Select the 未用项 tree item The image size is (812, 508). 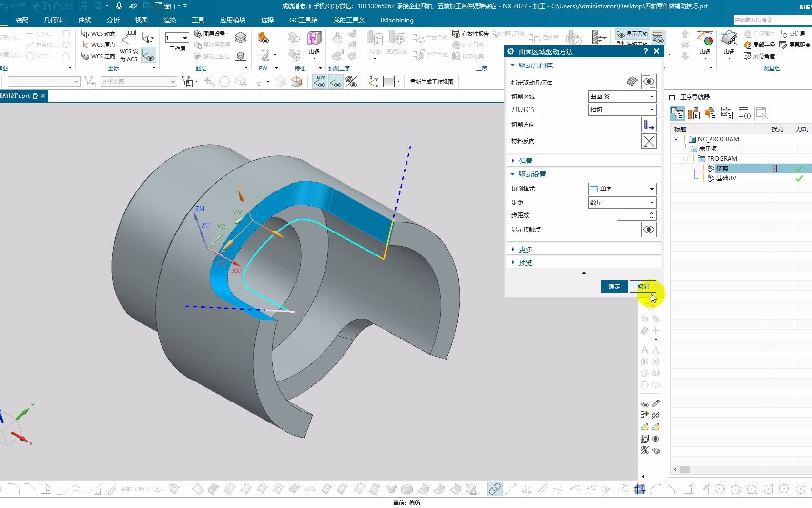pyautogui.click(x=708, y=149)
